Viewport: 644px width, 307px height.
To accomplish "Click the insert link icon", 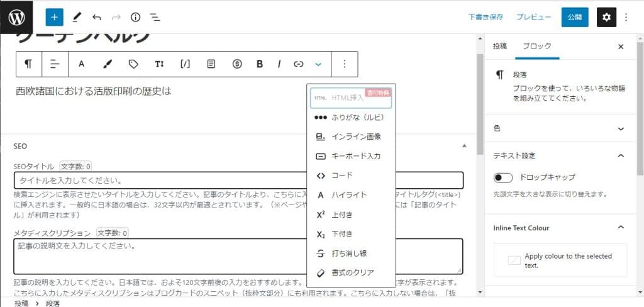I will coord(299,64).
